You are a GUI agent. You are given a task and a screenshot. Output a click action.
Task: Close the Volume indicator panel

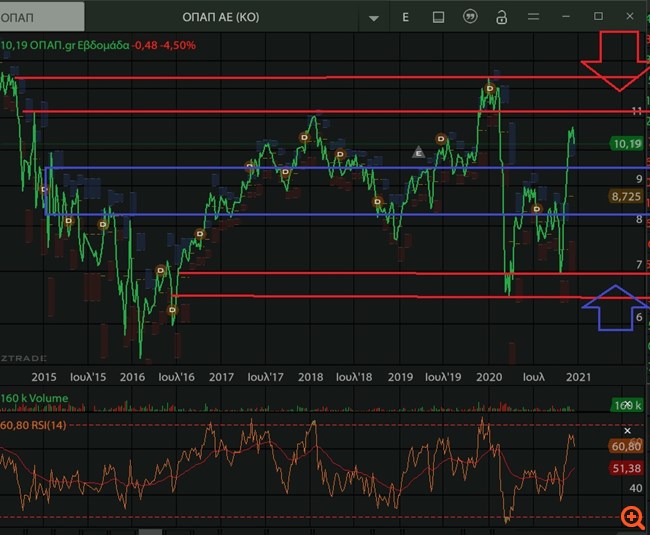point(628,403)
